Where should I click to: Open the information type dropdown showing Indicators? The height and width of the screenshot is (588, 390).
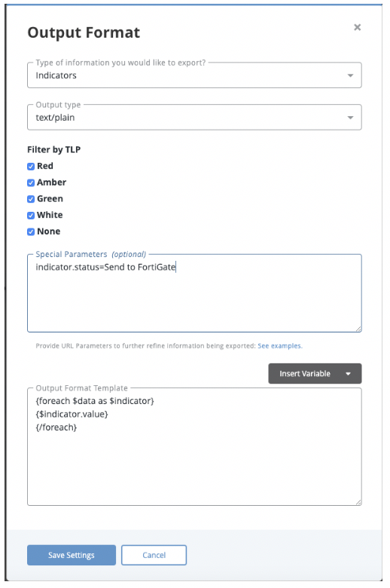click(x=194, y=75)
